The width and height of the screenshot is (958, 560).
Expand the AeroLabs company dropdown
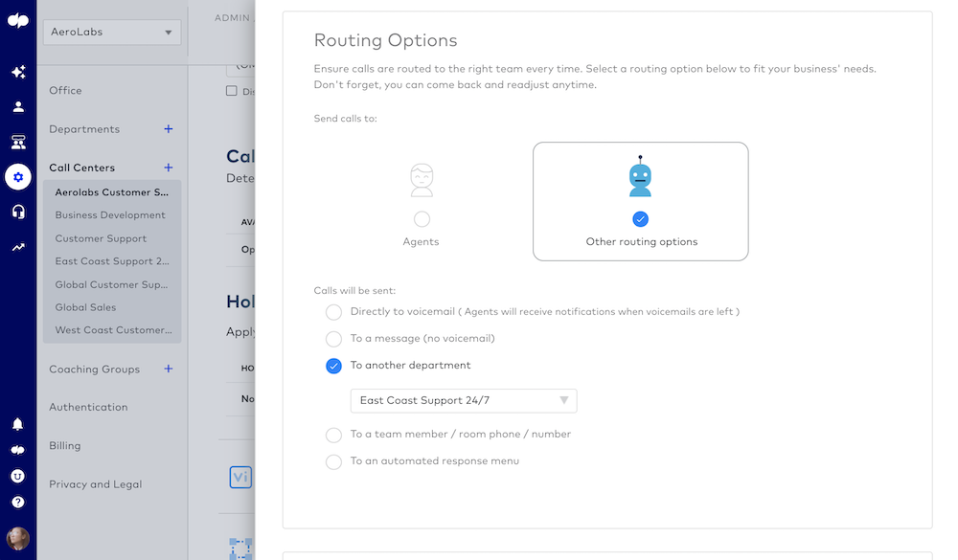112,32
